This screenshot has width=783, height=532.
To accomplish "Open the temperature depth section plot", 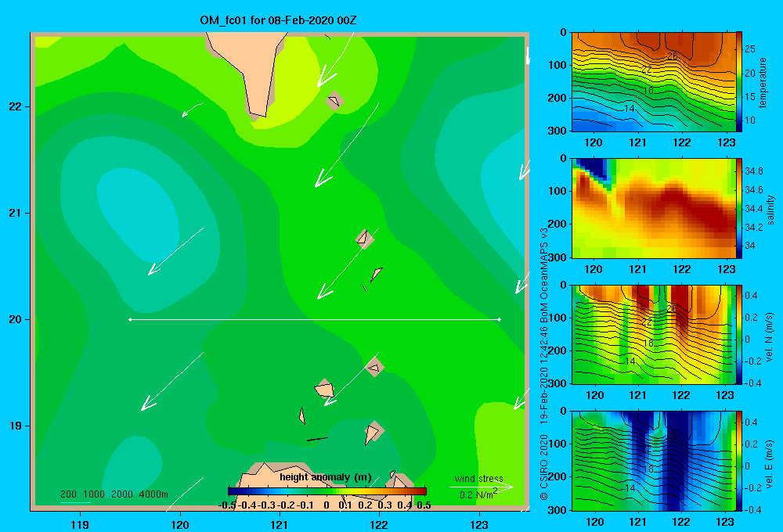I will [x=654, y=82].
